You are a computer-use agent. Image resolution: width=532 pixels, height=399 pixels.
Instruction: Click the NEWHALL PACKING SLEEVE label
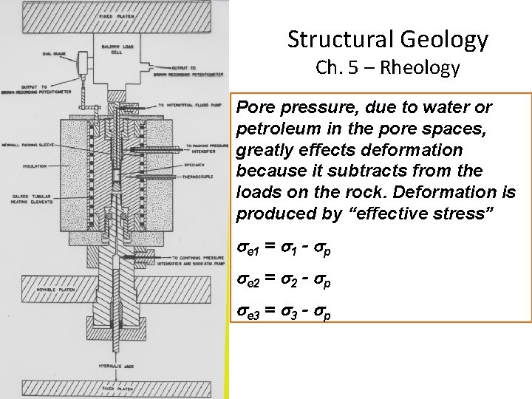click(28, 146)
